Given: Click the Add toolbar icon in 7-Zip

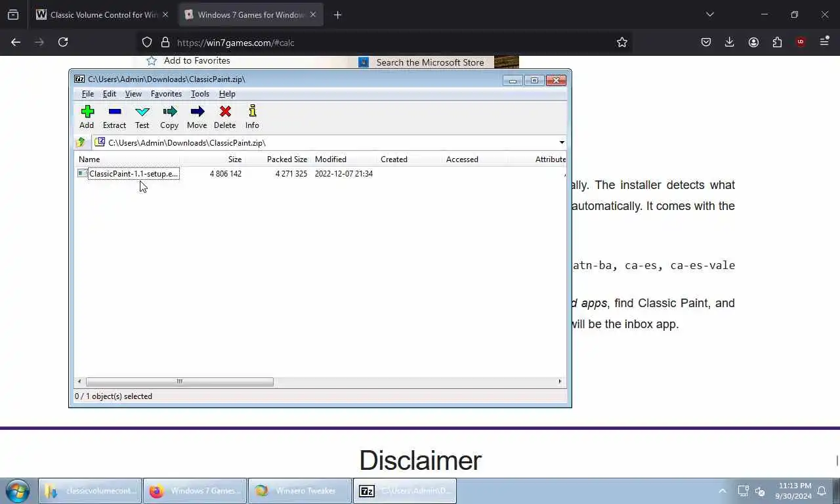Looking at the screenshot, I should (87, 117).
